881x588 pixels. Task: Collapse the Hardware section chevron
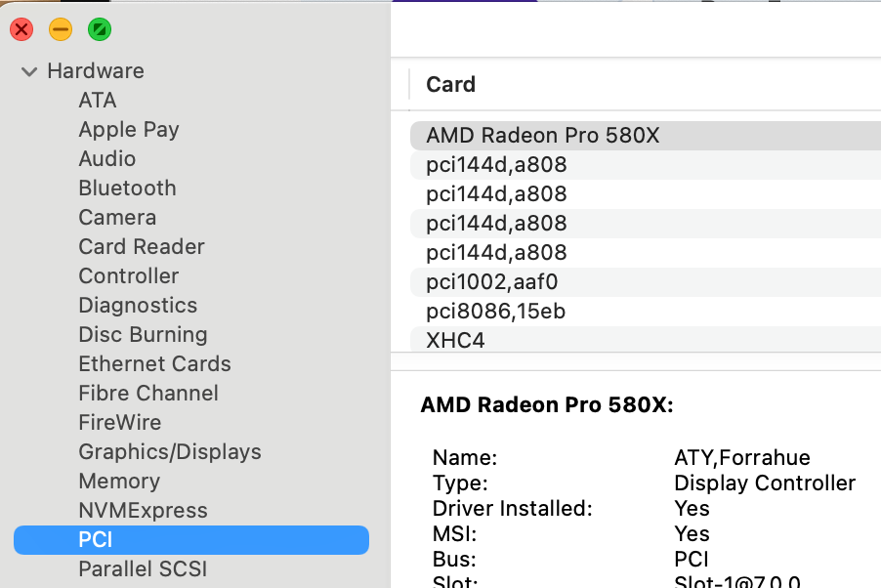[x=29, y=71]
